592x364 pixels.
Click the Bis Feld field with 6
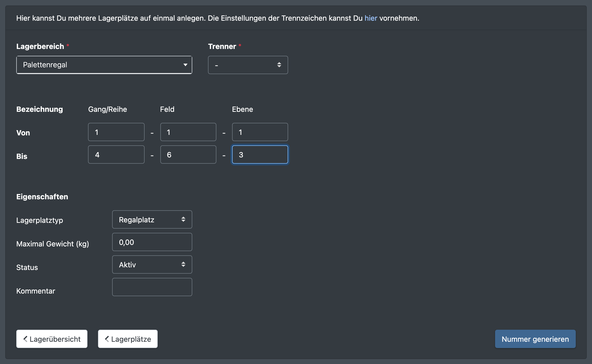pyautogui.click(x=188, y=155)
